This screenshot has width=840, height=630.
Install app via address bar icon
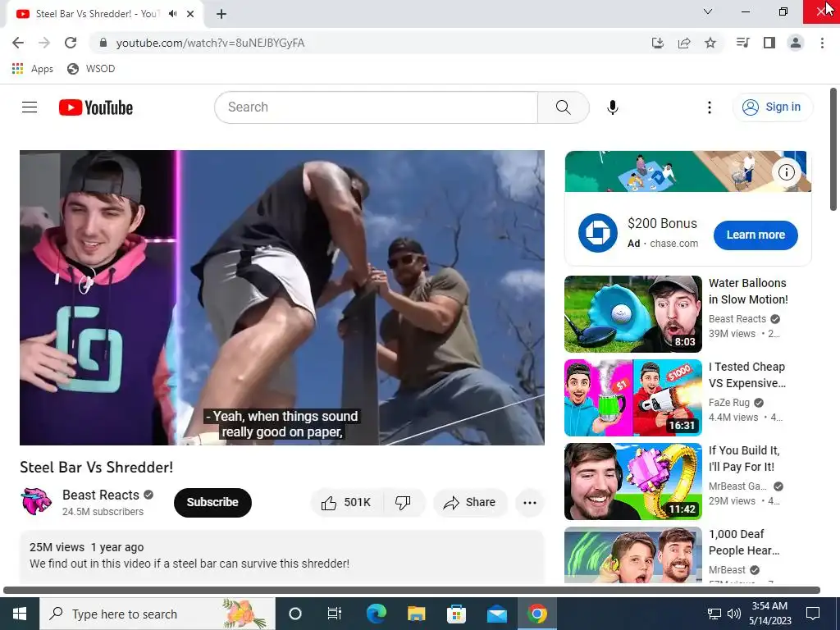coord(657,43)
